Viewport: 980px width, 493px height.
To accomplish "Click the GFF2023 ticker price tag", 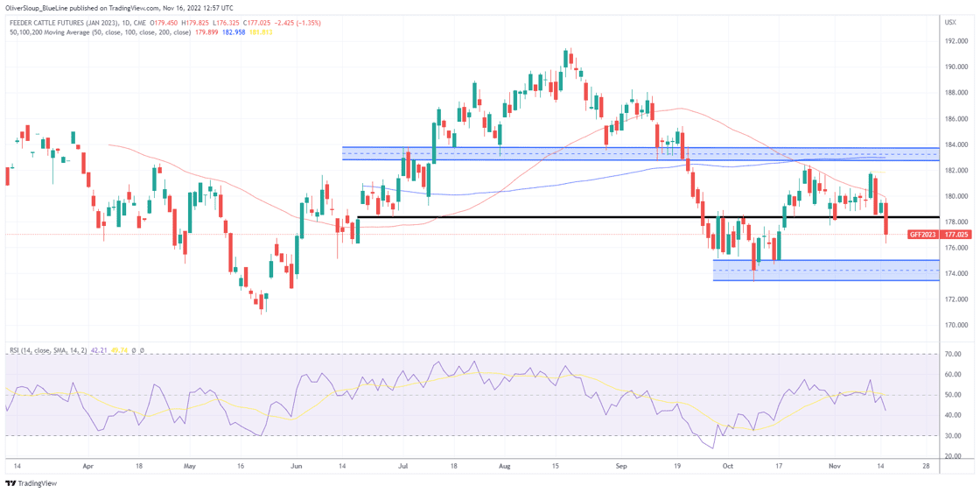I will pyautogui.click(x=921, y=235).
